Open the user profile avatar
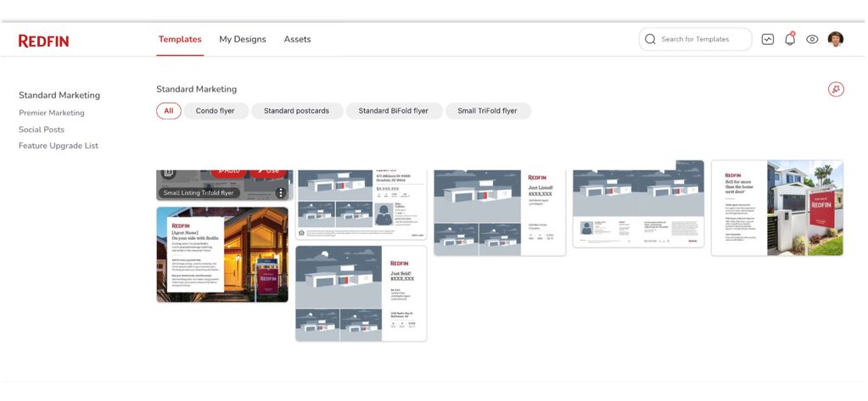 click(836, 39)
